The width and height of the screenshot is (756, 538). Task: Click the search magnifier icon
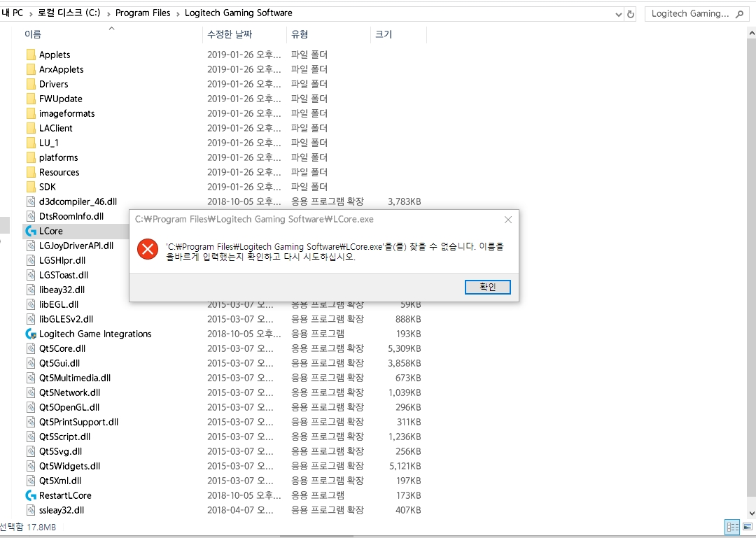(739, 14)
